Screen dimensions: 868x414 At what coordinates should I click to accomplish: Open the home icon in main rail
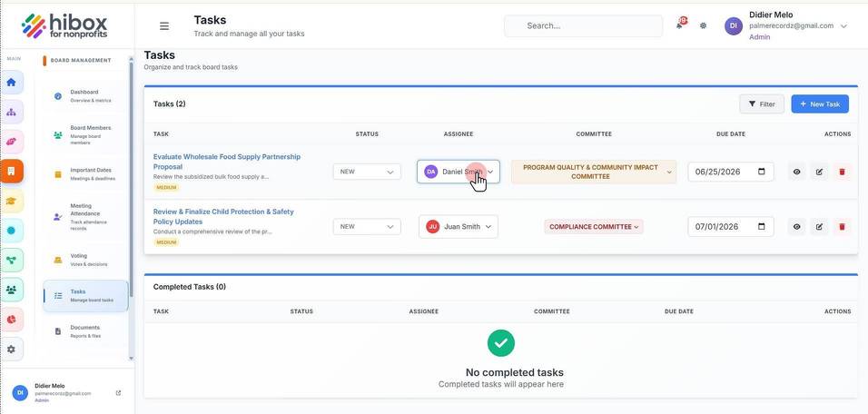click(11, 83)
